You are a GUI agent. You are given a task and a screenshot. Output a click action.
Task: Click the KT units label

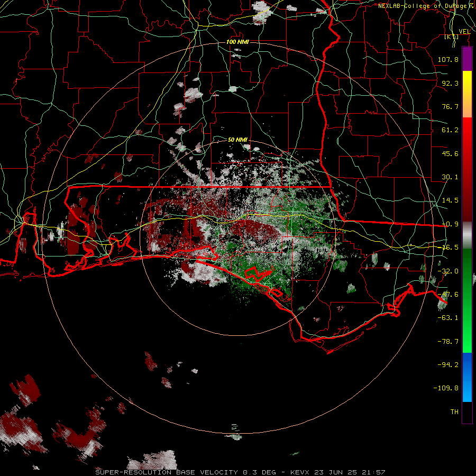(452, 36)
